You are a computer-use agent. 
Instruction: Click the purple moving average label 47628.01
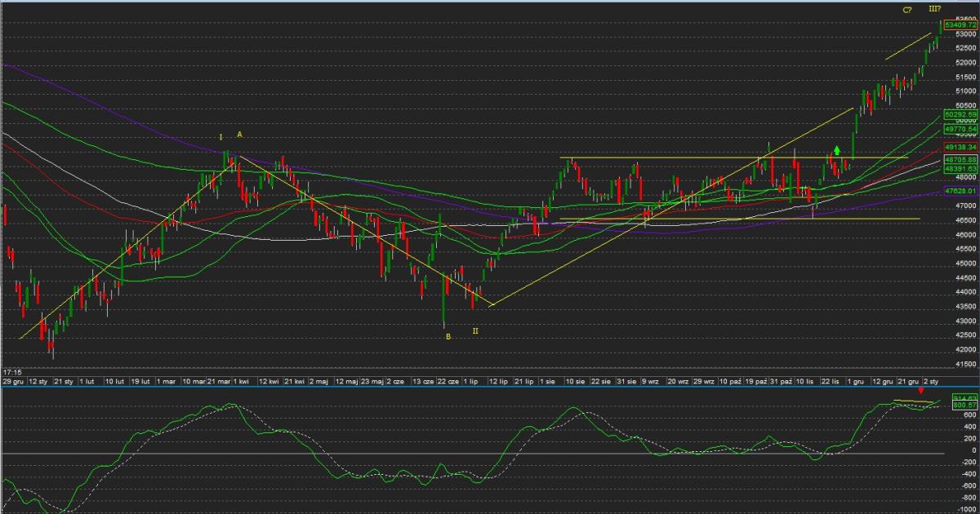click(x=960, y=190)
